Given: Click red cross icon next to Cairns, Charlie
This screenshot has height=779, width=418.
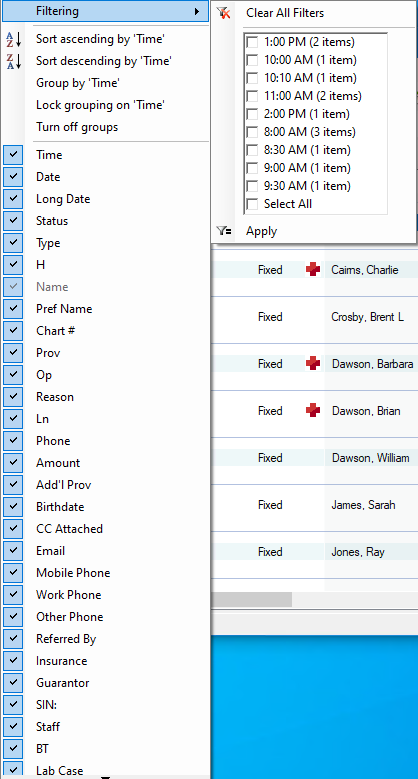Looking at the screenshot, I should click(x=313, y=270).
